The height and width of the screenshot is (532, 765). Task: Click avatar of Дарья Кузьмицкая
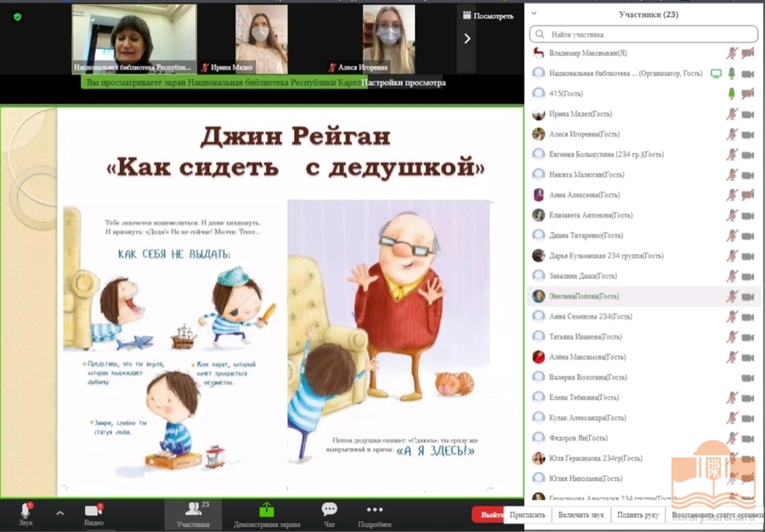pos(538,256)
